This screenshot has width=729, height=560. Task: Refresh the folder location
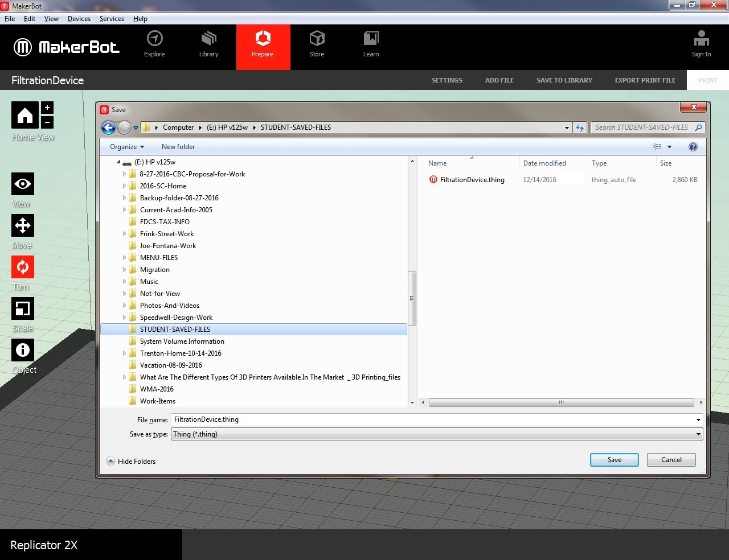pos(580,127)
